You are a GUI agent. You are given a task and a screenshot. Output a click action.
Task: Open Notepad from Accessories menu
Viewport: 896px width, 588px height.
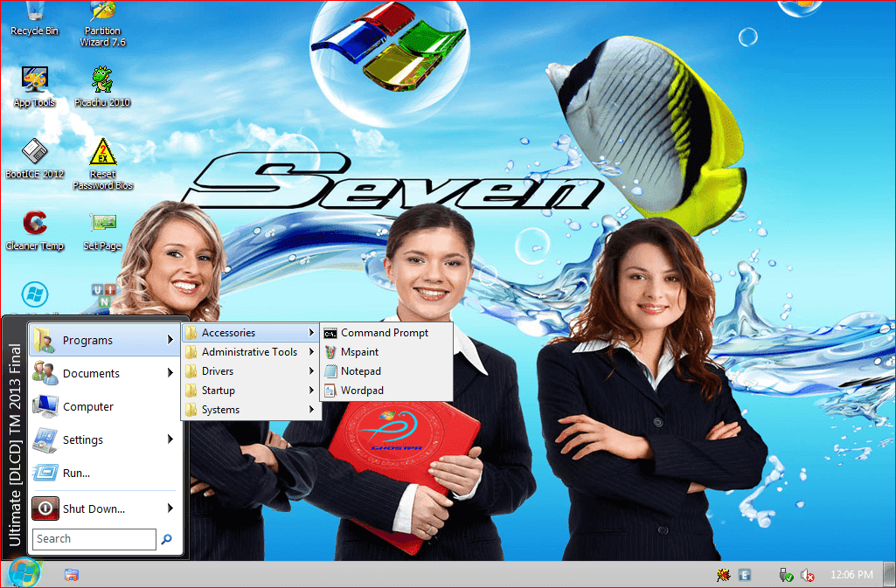pyautogui.click(x=386, y=371)
